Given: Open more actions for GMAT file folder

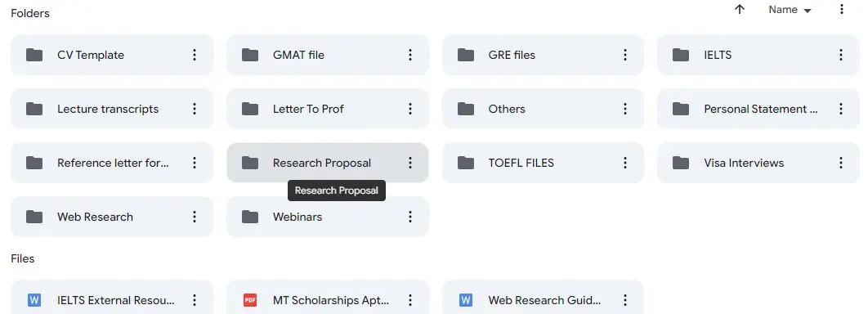Looking at the screenshot, I should (410, 55).
